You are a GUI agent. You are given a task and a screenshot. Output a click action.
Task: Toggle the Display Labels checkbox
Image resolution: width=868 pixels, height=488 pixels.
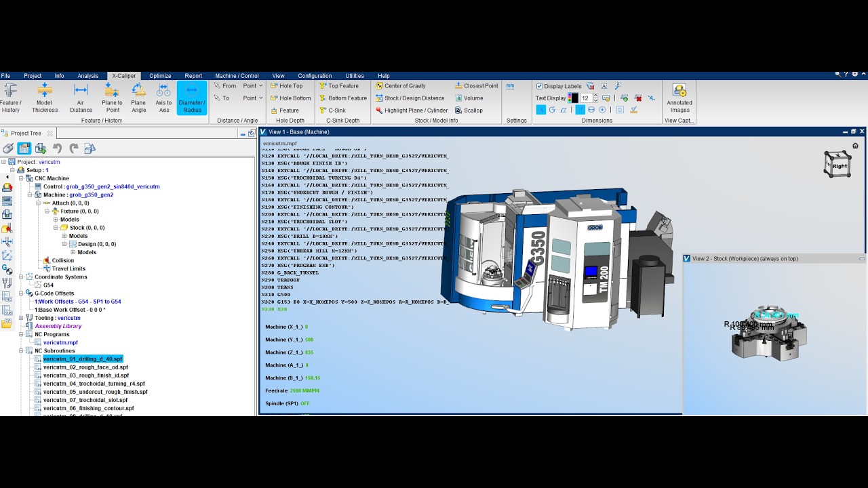point(539,86)
